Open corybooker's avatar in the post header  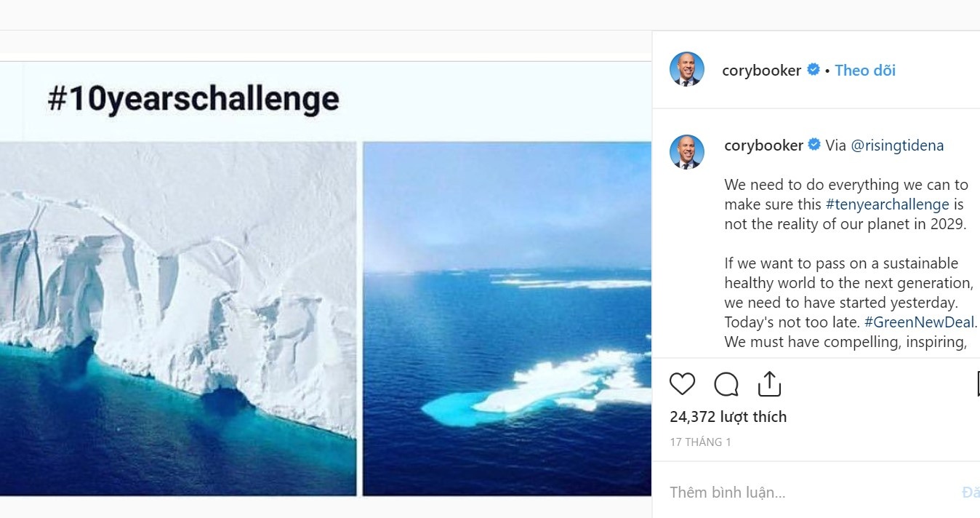686,70
